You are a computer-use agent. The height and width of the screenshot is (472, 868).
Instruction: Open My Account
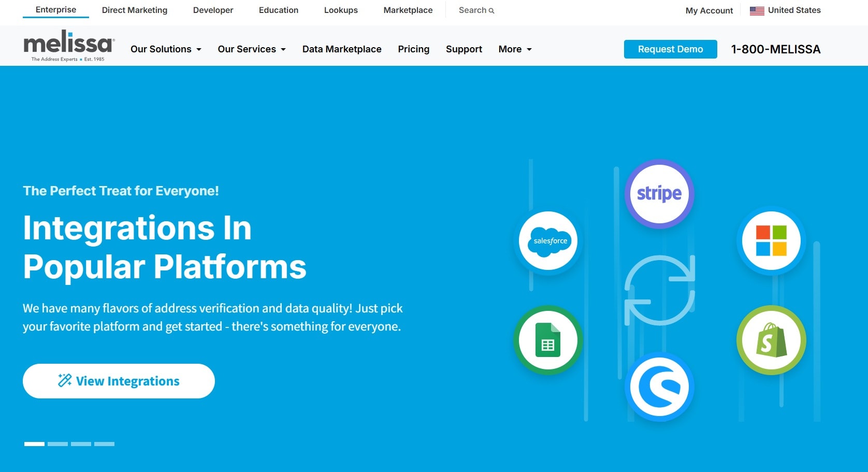(709, 10)
